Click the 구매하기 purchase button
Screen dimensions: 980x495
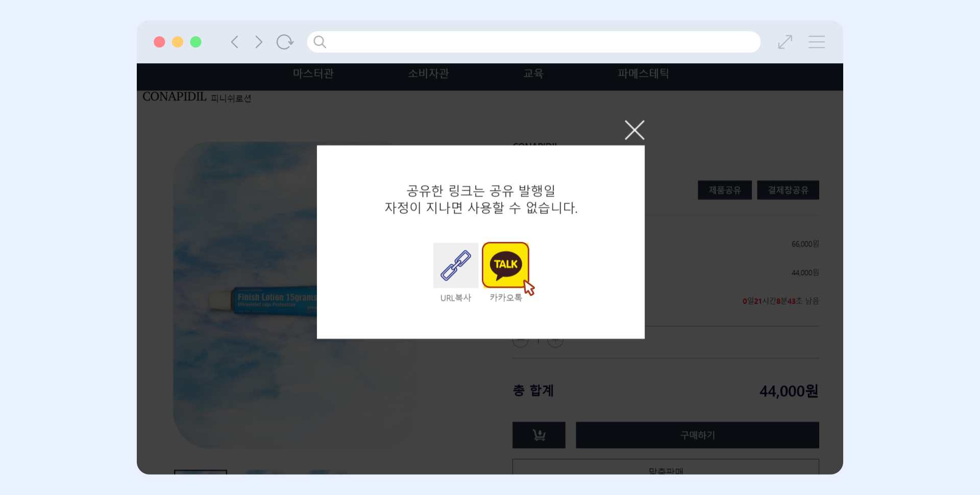(x=697, y=435)
